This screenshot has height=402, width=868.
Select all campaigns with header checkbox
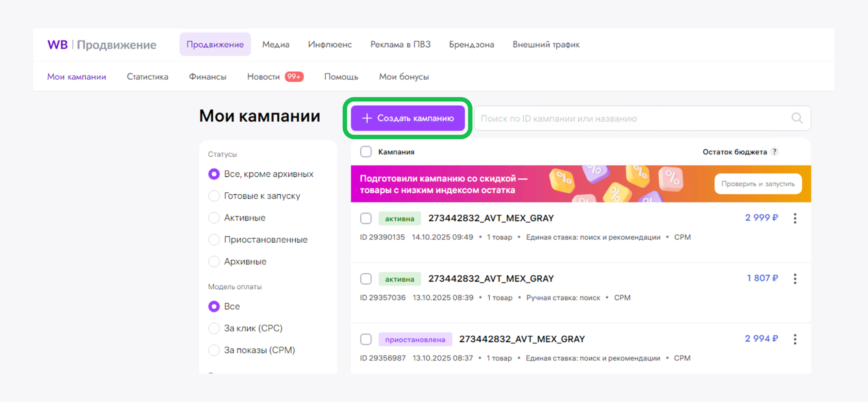tap(366, 152)
